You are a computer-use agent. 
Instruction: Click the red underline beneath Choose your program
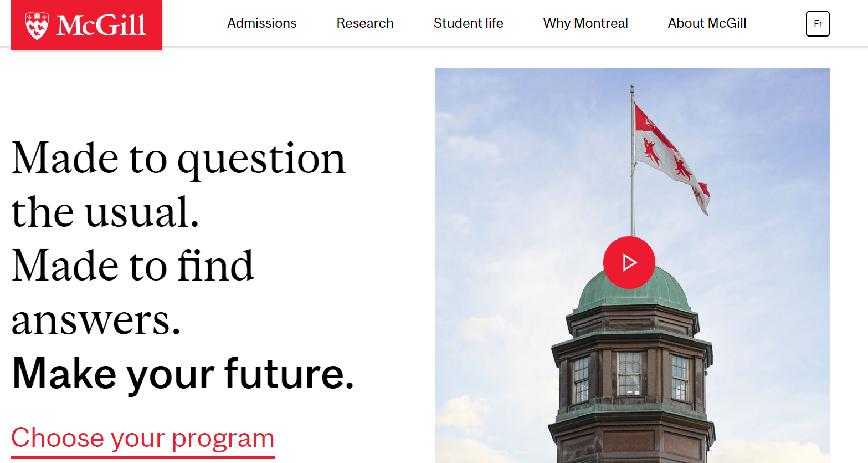click(143, 457)
